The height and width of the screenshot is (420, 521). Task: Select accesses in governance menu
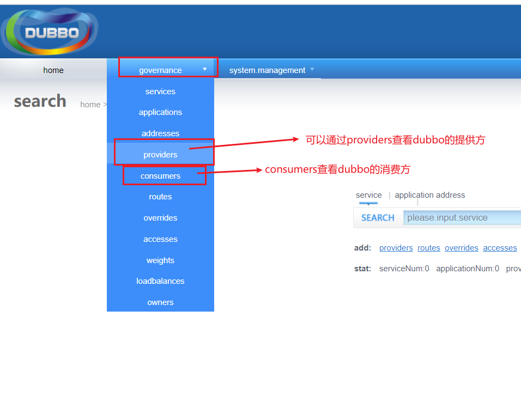click(160, 239)
